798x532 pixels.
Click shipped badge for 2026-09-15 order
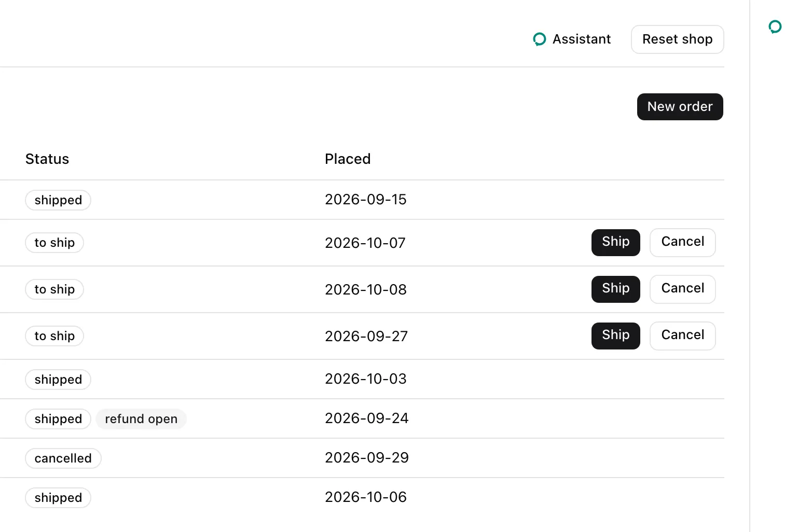58,200
